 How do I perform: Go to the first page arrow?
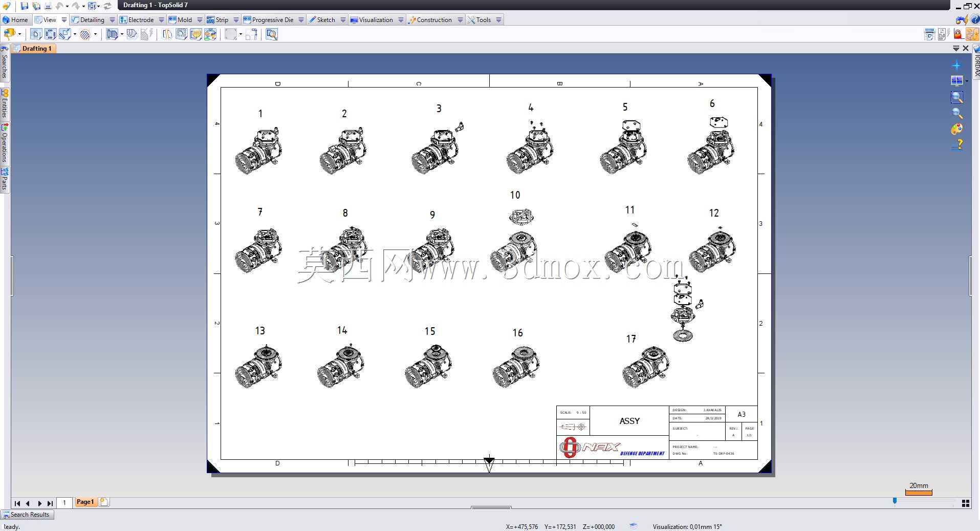pos(17,503)
